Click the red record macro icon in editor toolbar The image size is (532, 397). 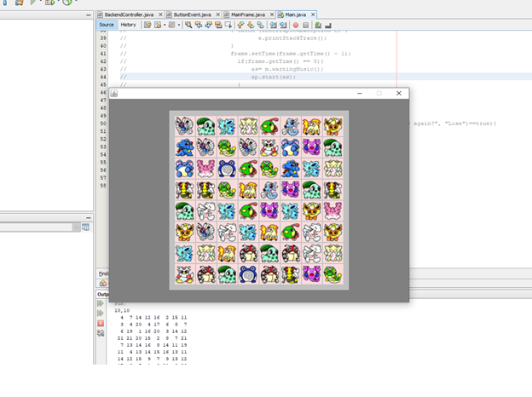(x=295, y=26)
